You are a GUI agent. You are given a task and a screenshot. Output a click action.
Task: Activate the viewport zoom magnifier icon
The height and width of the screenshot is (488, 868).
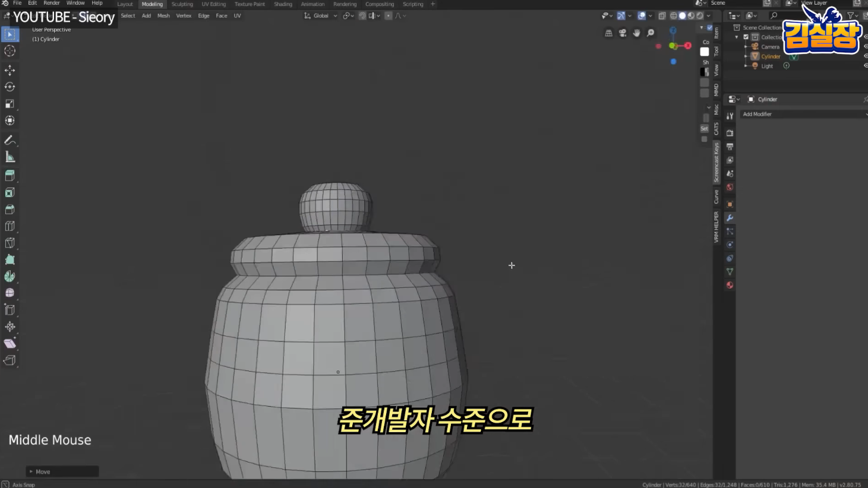tap(651, 33)
